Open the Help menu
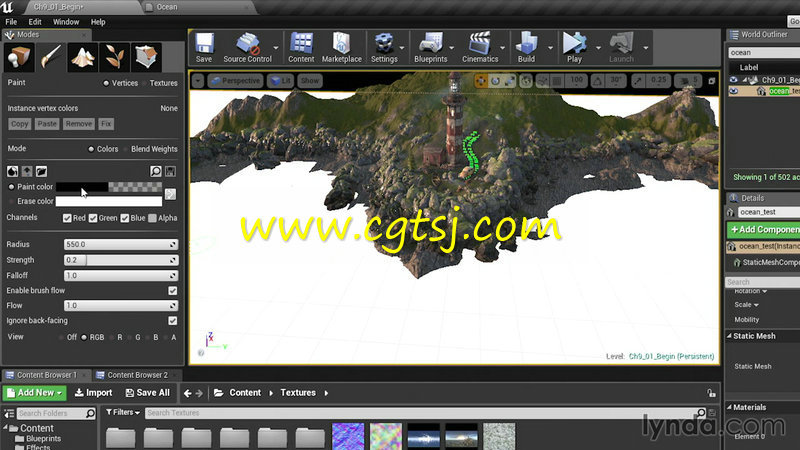This screenshot has height=450, width=800. 98,22
